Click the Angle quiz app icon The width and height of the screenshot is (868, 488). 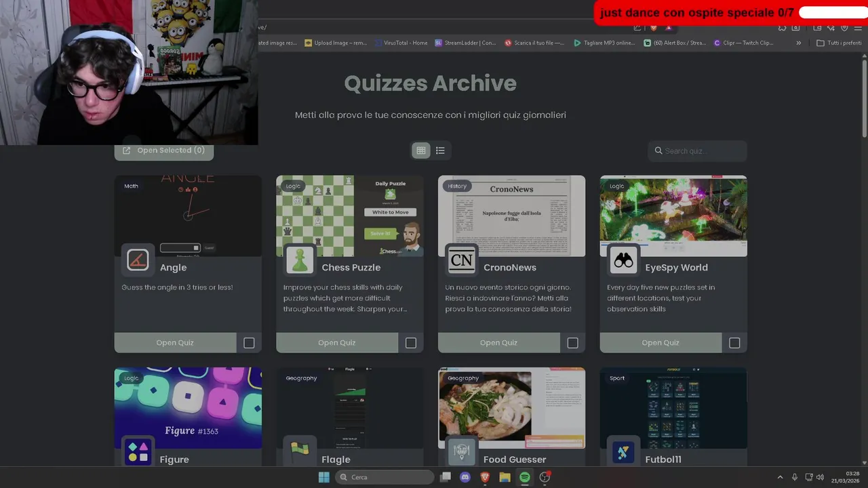click(138, 260)
